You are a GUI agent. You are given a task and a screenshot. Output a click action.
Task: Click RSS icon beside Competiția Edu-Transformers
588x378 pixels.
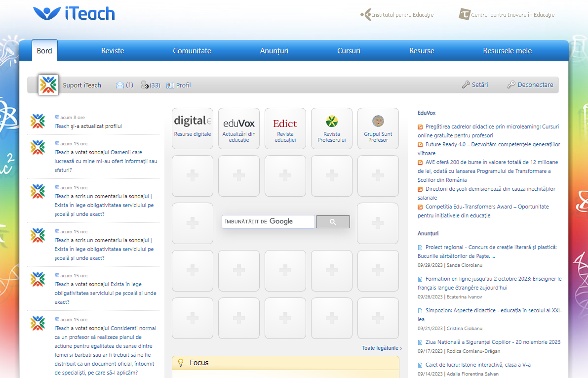pyautogui.click(x=420, y=207)
